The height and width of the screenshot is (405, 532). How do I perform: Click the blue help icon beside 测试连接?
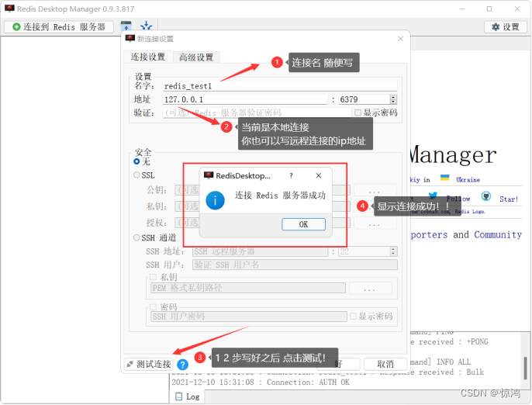click(182, 365)
